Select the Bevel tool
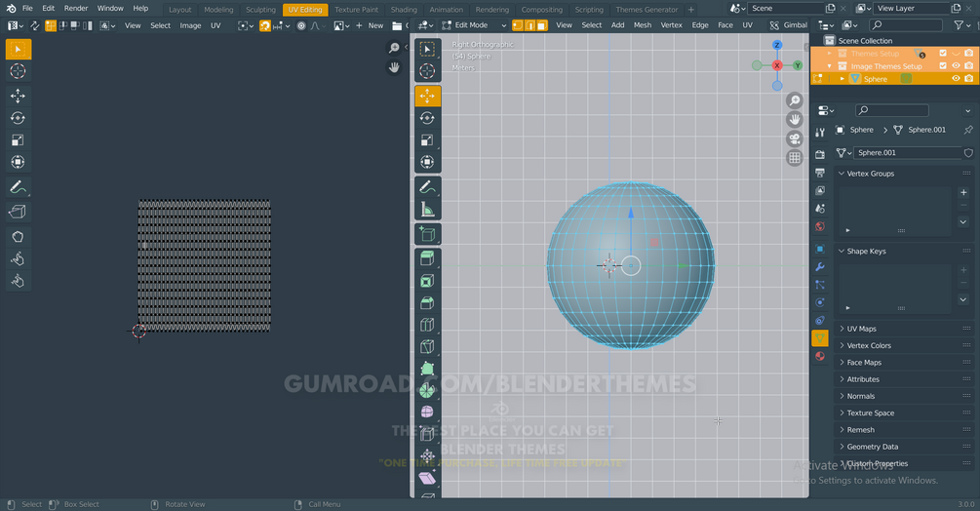 (x=427, y=303)
